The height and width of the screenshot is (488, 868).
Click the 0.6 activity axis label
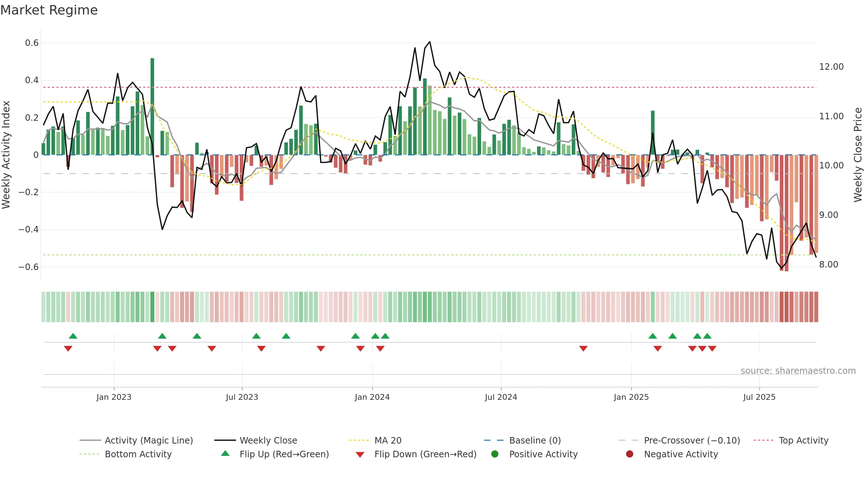point(32,43)
